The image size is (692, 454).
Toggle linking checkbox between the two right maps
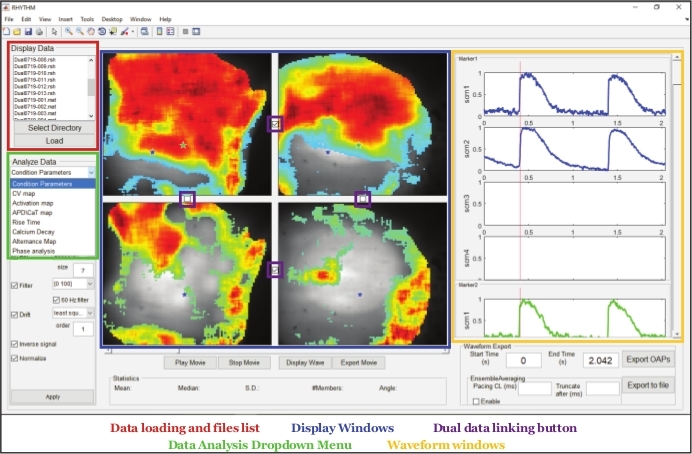point(363,199)
